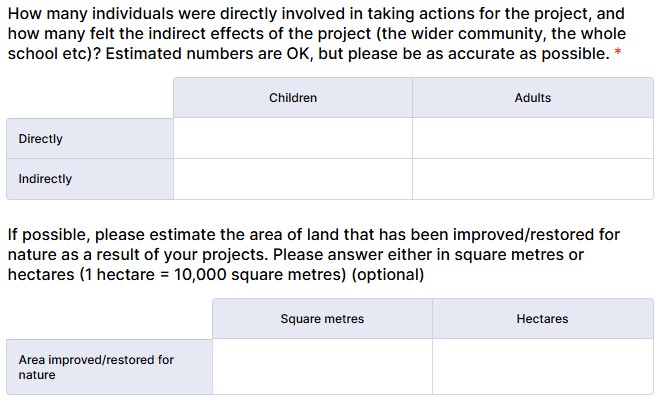The image size is (663, 403).
Task: Select the Hectares column header
Action: (x=542, y=319)
